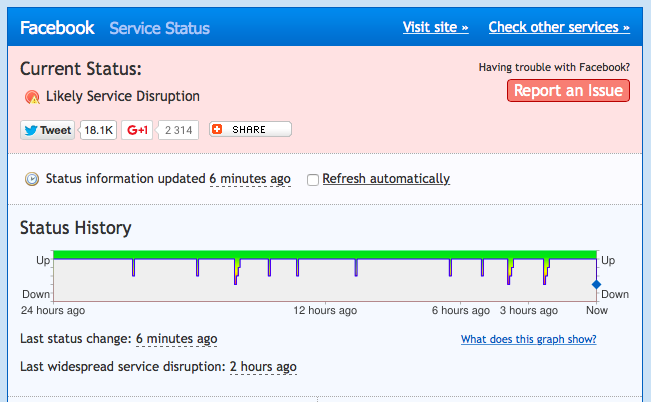Click the Having trouble with Facebook text
The height and width of the screenshot is (402, 651).
pyautogui.click(x=554, y=67)
